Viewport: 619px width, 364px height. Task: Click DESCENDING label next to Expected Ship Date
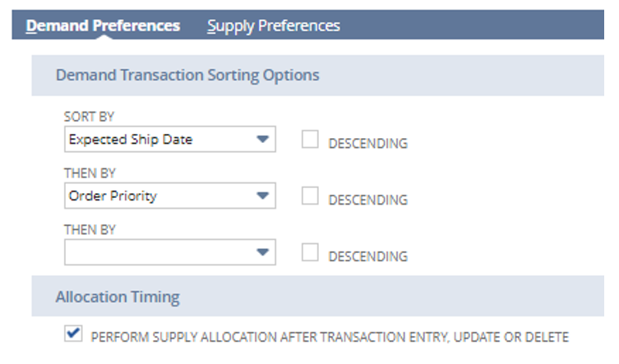(x=367, y=143)
